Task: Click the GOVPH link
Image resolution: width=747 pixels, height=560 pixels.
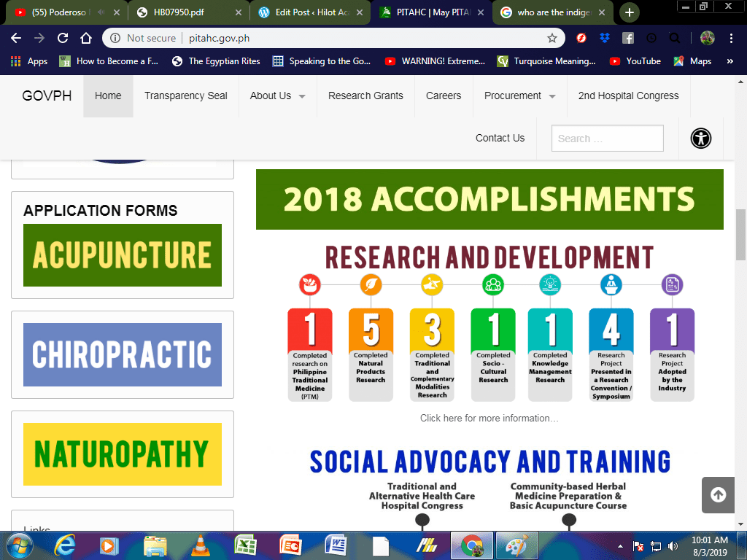Action: click(x=47, y=96)
